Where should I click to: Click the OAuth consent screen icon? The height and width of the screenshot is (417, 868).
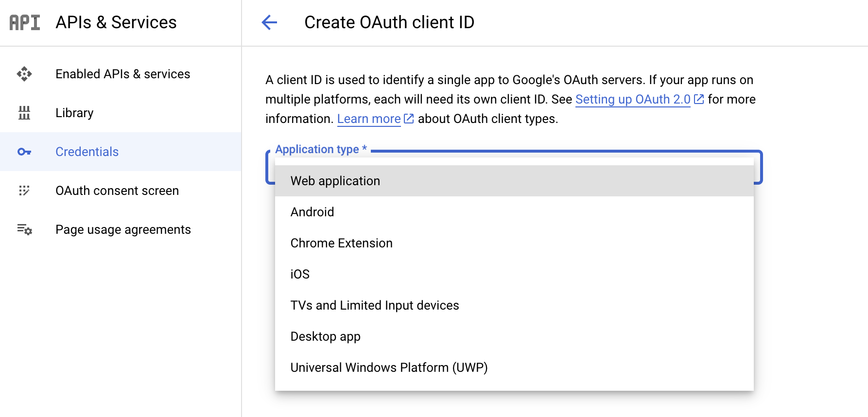[24, 191]
